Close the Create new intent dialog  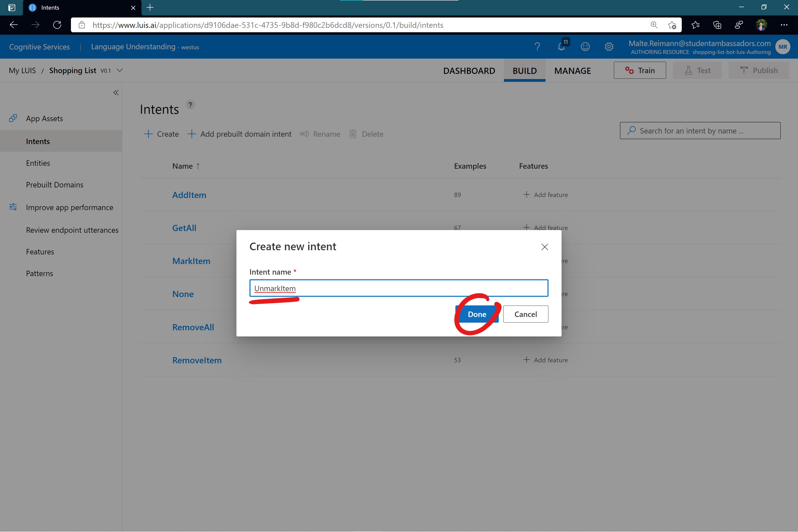[x=545, y=247]
